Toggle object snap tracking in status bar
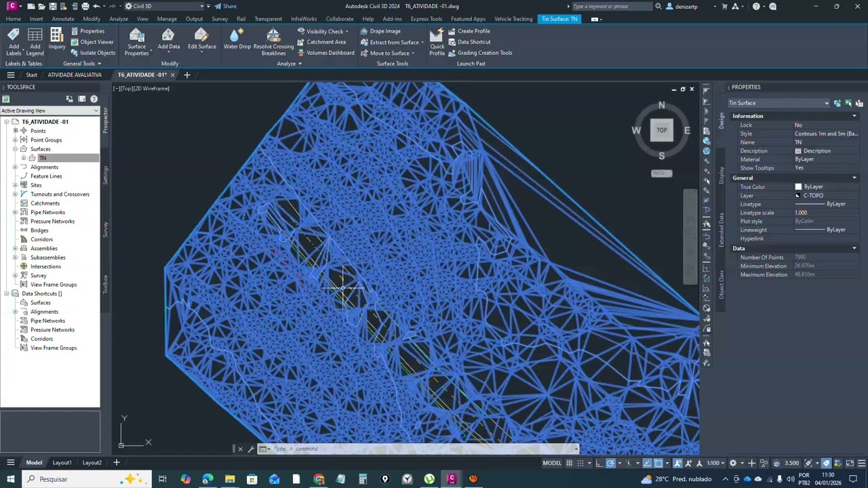This screenshot has height=488, width=868. pos(647,463)
